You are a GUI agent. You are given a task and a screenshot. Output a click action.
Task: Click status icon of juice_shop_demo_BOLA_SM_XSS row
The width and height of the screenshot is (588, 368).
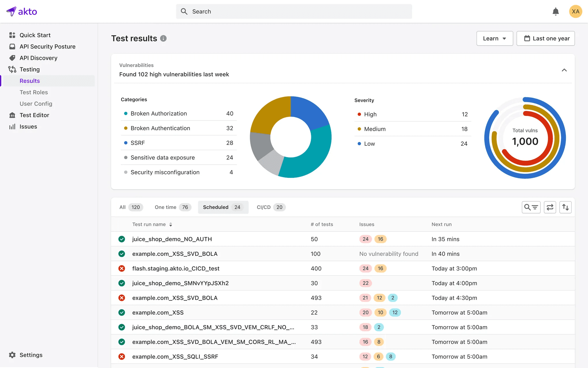122,327
